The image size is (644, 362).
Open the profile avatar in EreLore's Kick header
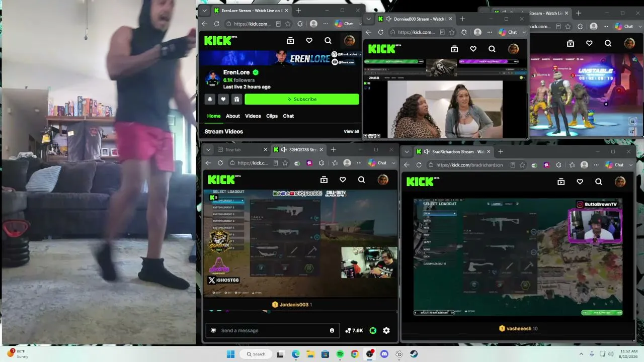(x=349, y=41)
